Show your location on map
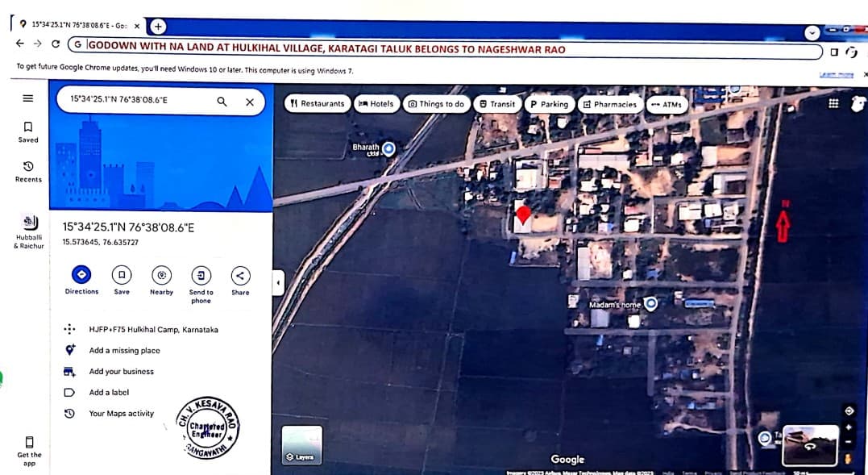868x475 pixels. coord(849,410)
